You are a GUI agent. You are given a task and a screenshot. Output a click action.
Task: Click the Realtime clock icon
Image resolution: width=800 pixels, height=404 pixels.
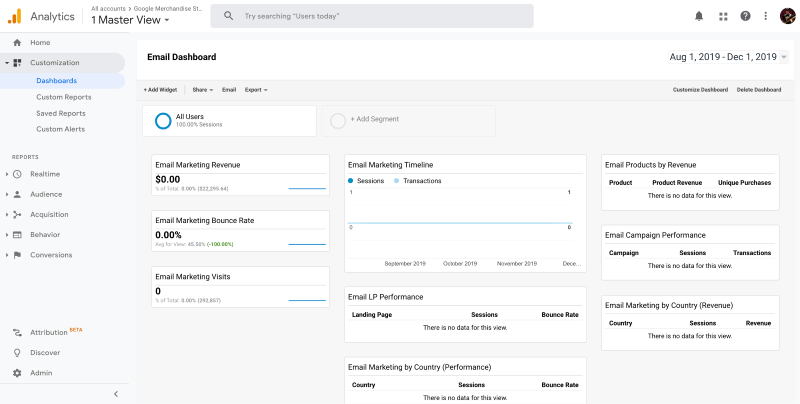tap(17, 174)
